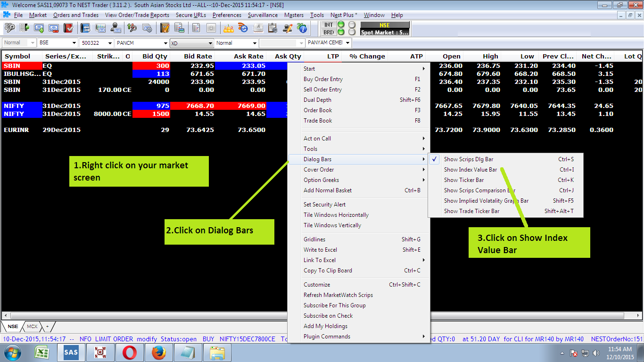Click the volume speaker tray icon
This screenshot has width=644, height=362.
pos(595,353)
